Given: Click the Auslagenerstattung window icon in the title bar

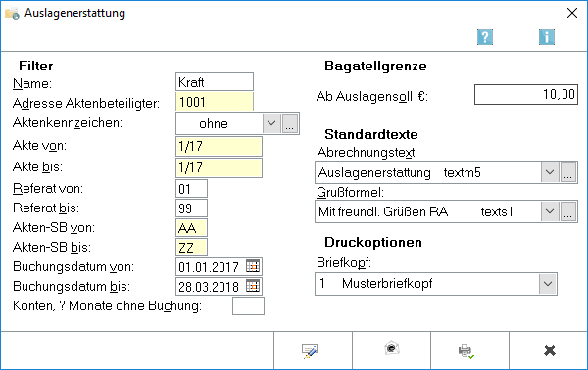Looking at the screenshot, I should pyautogui.click(x=12, y=14).
